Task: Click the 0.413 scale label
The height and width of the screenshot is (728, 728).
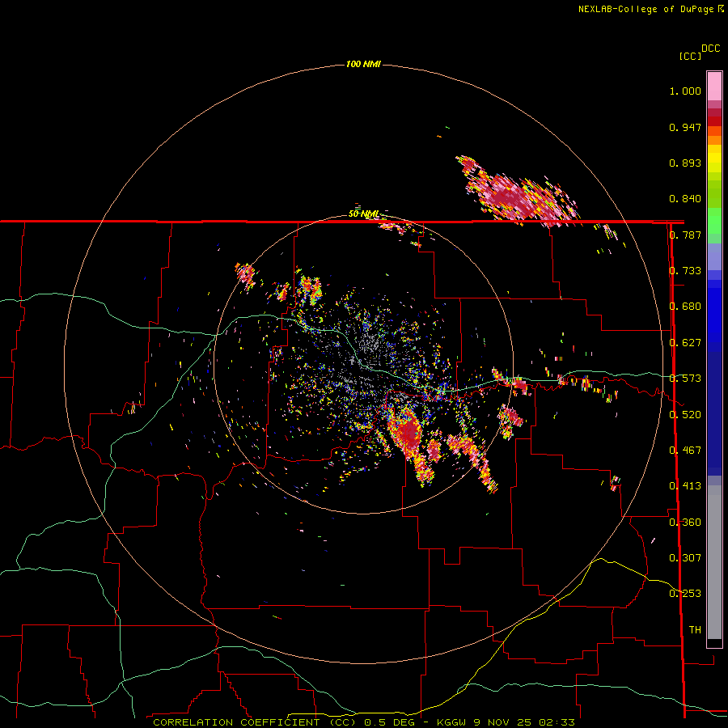Action: (685, 486)
